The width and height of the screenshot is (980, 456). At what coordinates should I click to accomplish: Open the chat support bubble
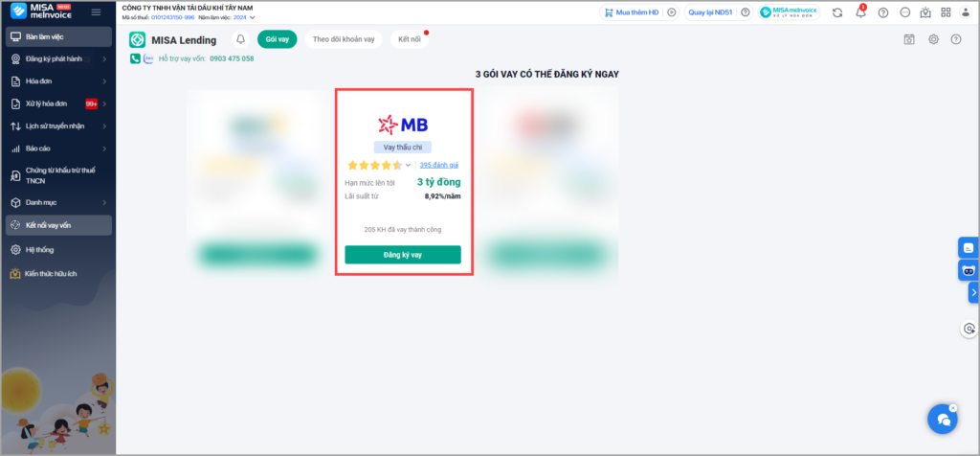pos(942,419)
